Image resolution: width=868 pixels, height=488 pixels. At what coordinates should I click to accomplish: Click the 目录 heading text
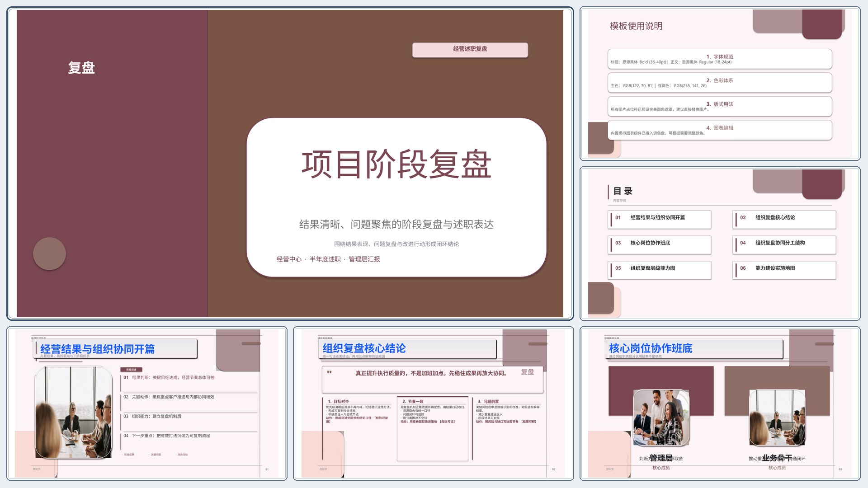coord(623,191)
